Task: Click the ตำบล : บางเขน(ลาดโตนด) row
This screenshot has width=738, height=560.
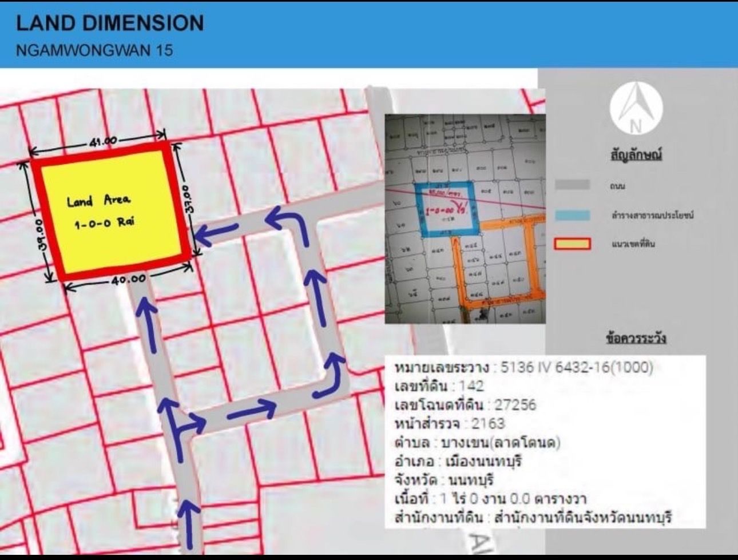Action: tap(477, 443)
